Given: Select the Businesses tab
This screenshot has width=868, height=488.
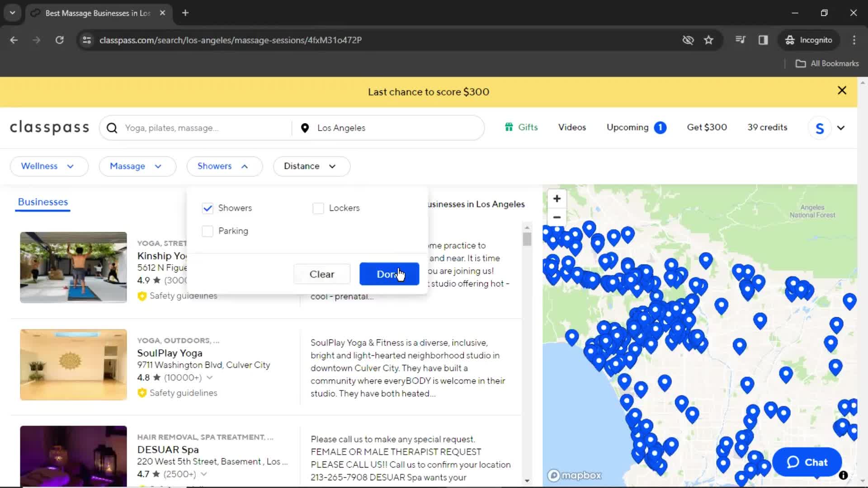Looking at the screenshot, I should pos(43,202).
